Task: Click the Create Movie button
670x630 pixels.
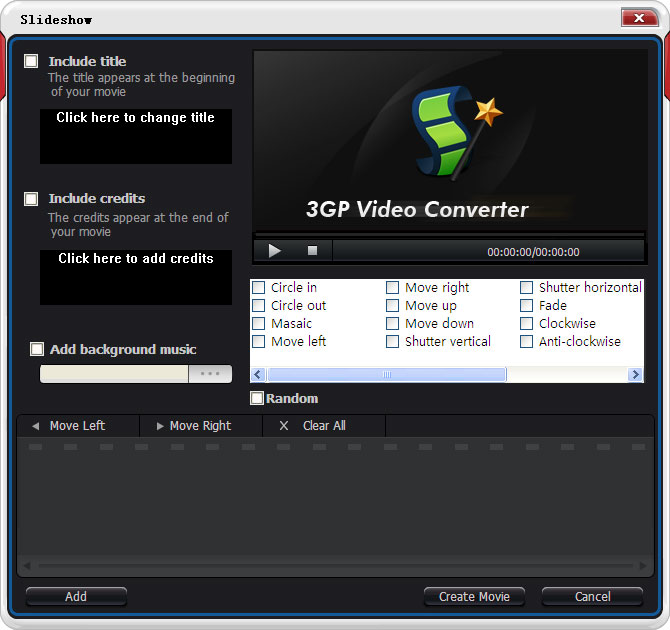Action: (474, 596)
